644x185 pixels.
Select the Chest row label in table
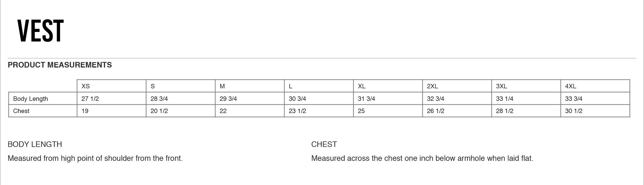pos(21,111)
